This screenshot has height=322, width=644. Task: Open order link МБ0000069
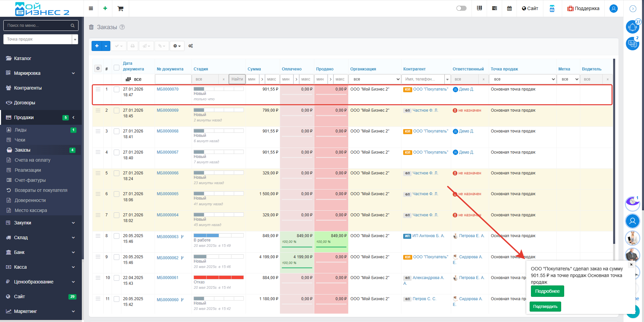(167, 110)
